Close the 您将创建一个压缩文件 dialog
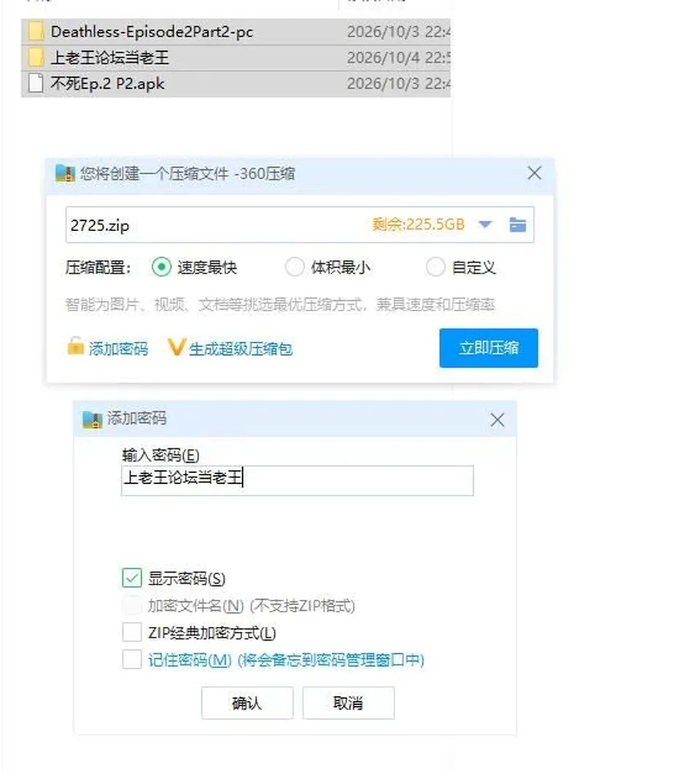 [534, 173]
